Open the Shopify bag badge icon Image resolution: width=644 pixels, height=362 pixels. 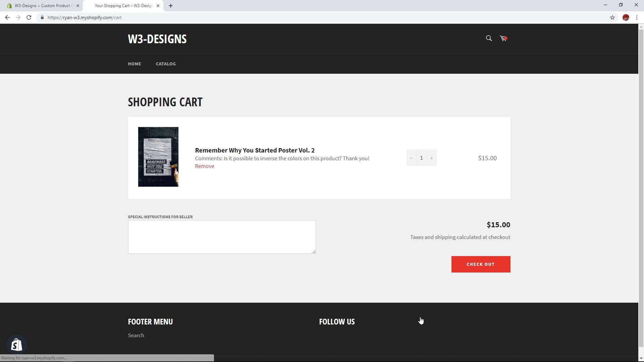pos(16,344)
